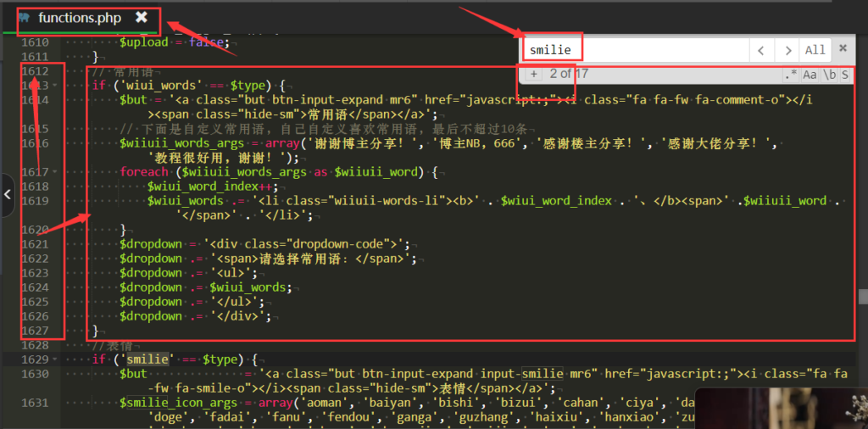Select All search matches
Viewport: 868px width, 429px height.
[815, 50]
